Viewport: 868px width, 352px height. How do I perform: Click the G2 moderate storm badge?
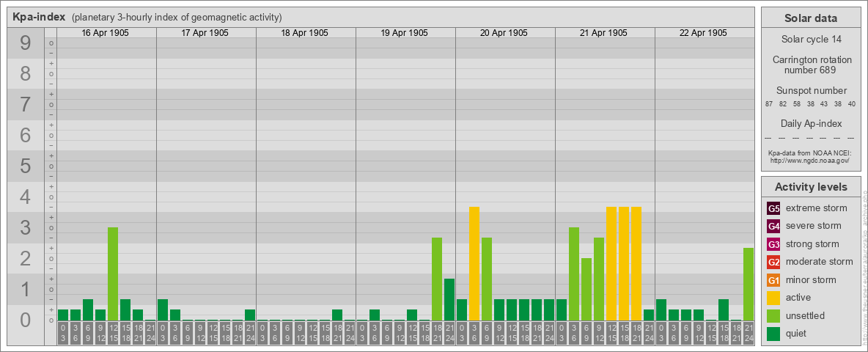[773, 262]
